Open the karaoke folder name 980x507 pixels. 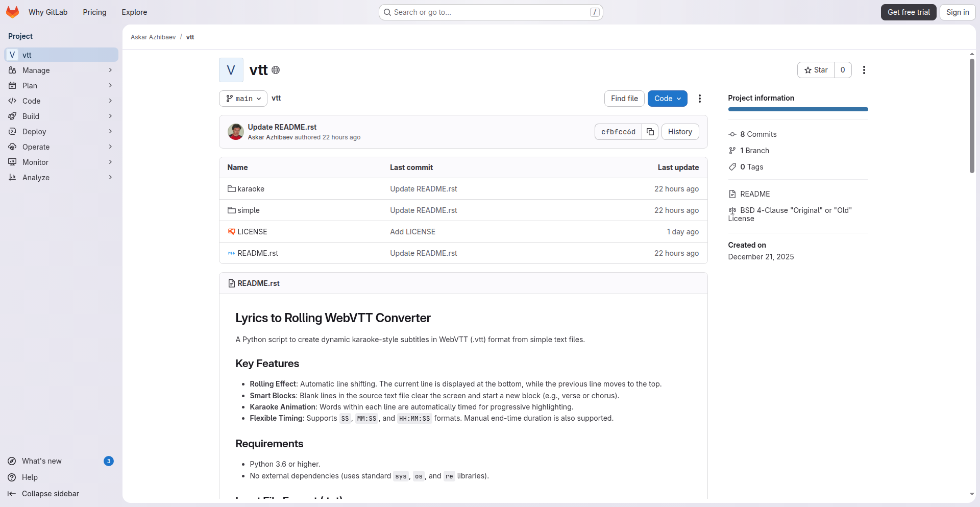[x=251, y=189]
